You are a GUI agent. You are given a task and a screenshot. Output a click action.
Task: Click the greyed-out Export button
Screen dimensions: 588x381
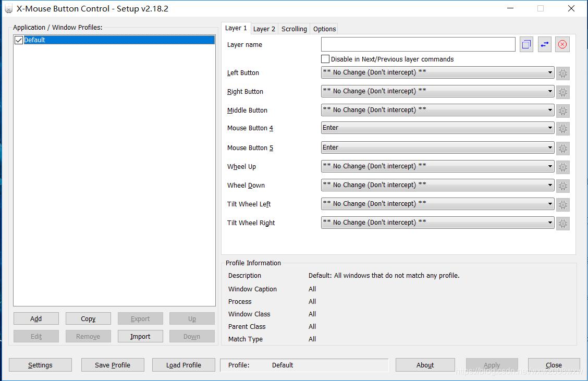point(140,319)
